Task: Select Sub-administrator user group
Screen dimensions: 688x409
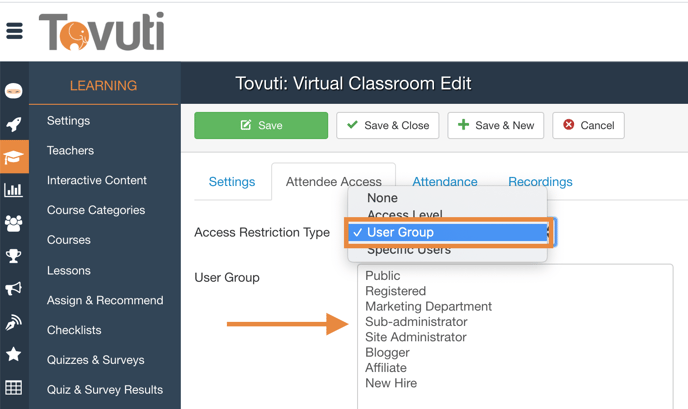Action: click(x=416, y=322)
